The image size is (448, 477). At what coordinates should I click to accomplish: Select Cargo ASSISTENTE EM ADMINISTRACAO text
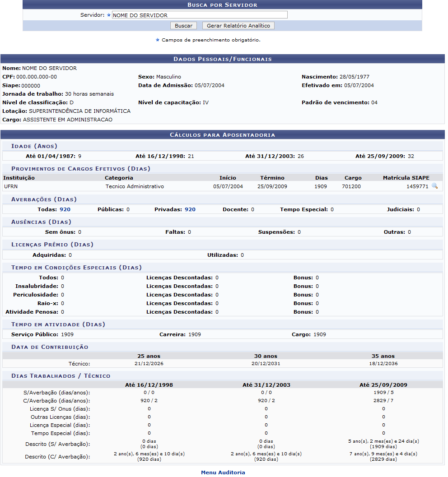[57, 120]
